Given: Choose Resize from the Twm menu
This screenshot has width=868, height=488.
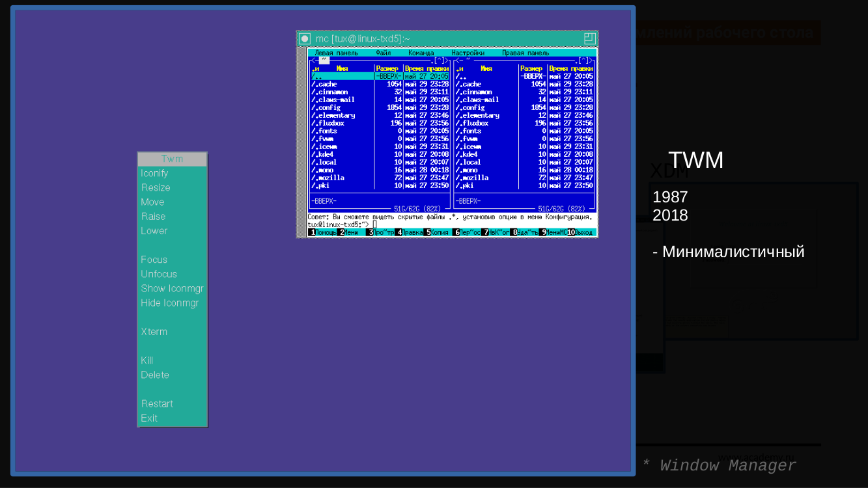Looking at the screenshot, I should [x=173, y=187].
